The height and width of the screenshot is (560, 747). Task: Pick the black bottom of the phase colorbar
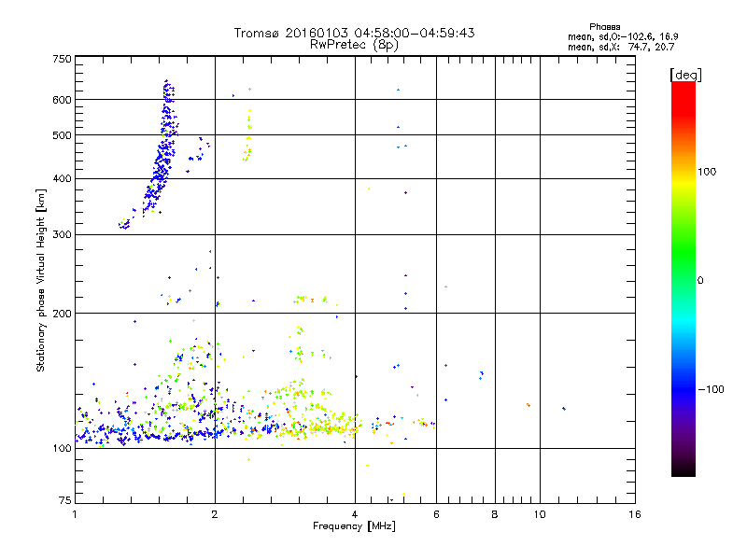click(684, 469)
